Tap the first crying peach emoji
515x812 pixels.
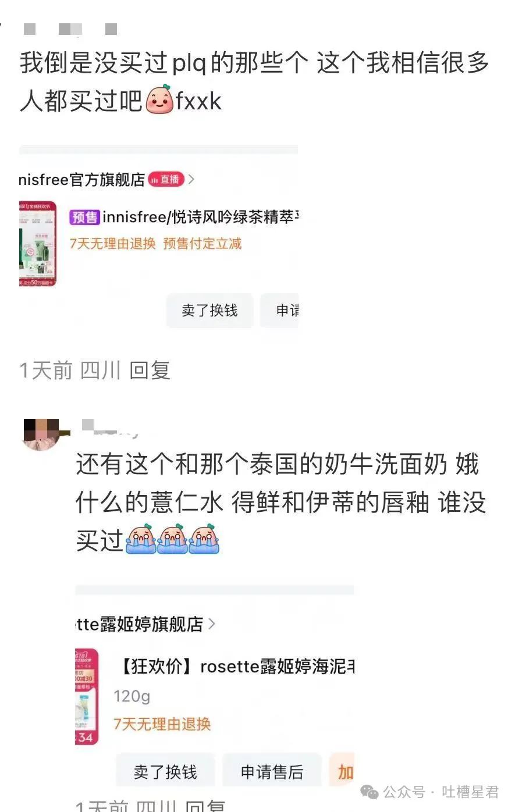141,539
